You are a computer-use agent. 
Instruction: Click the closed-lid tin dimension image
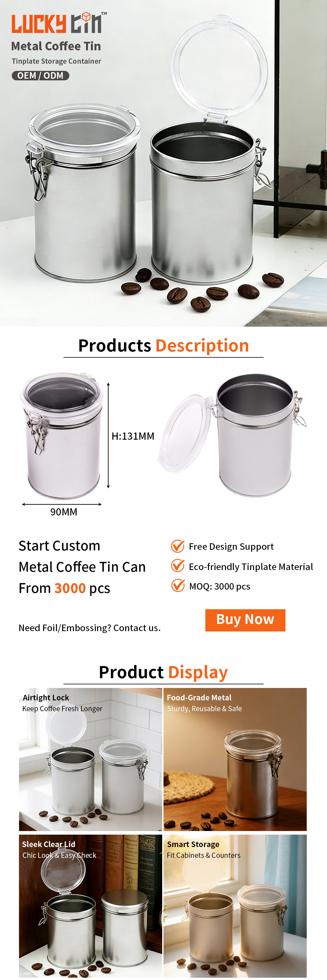(62, 435)
